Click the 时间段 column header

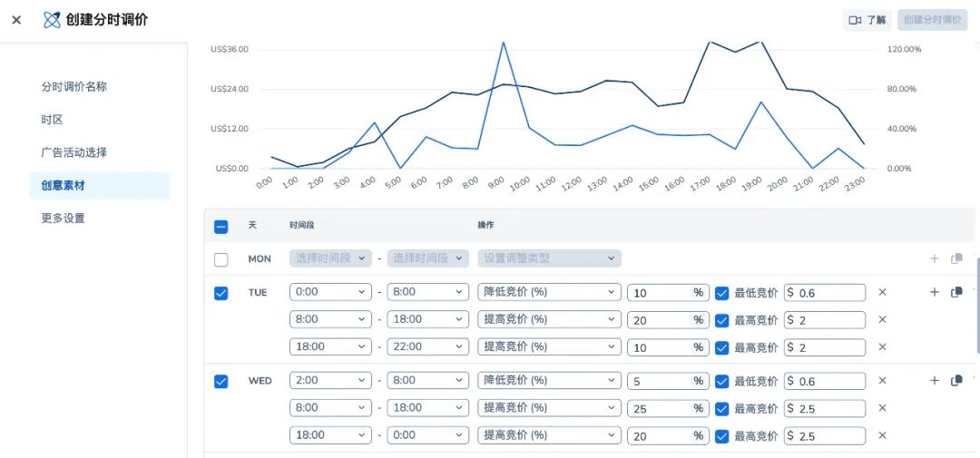click(301, 225)
